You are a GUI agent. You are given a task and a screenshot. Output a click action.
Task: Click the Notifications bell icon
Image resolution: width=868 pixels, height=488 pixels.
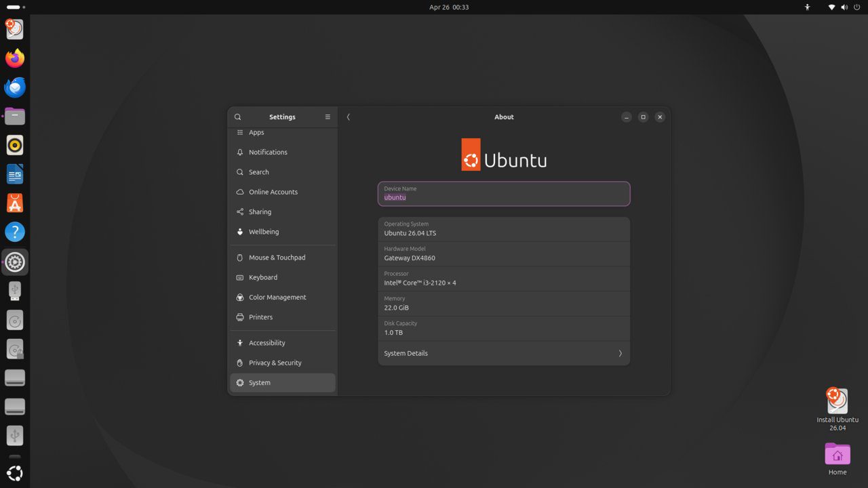coord(240,152)
